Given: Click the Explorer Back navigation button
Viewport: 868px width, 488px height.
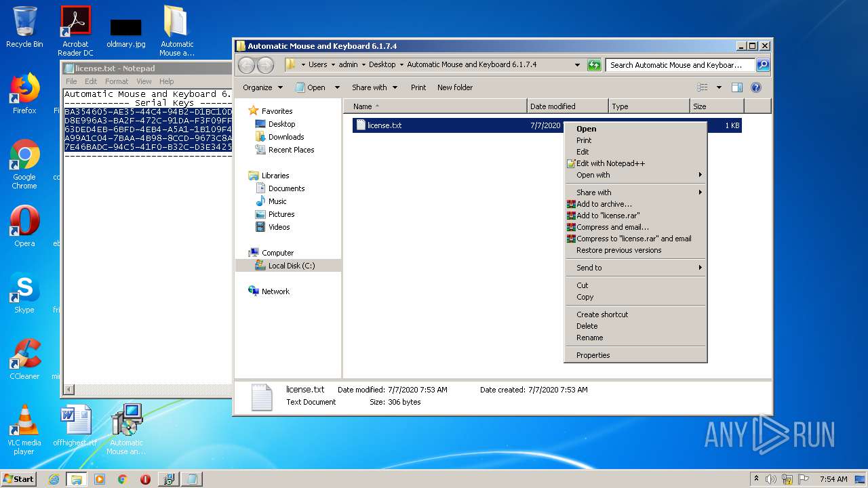Looking at the screenshot, I should point(246,65).
